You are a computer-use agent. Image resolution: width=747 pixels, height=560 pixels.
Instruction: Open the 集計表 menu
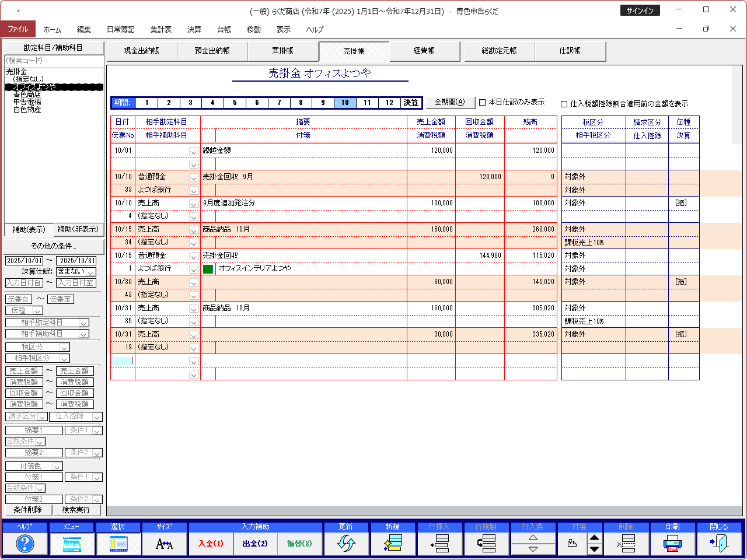(160, 29)
